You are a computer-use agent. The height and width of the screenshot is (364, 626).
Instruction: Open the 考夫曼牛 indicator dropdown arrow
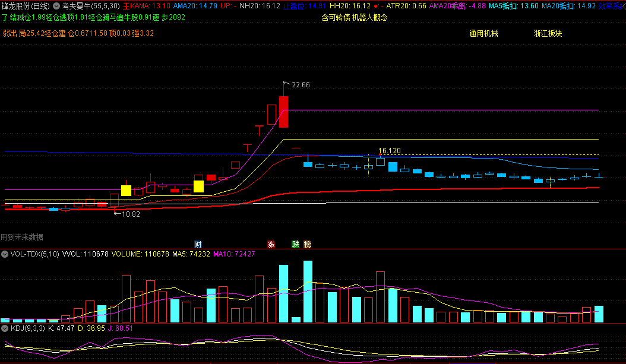click(56, 6)
